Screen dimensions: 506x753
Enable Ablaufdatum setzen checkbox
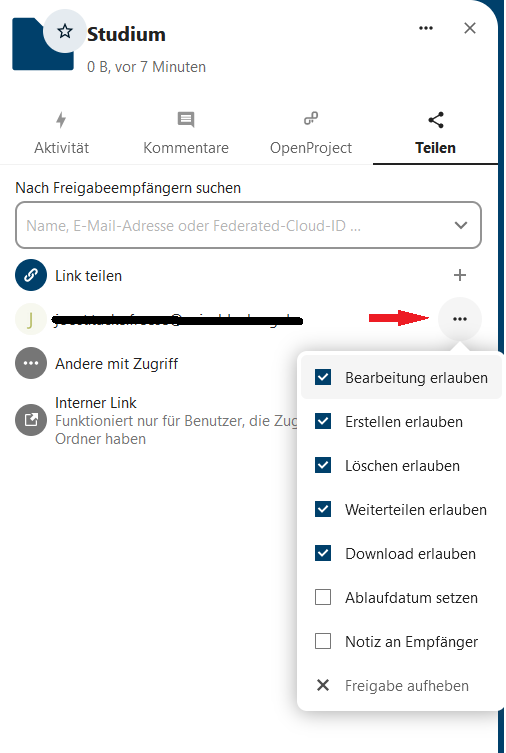point(323,597)
